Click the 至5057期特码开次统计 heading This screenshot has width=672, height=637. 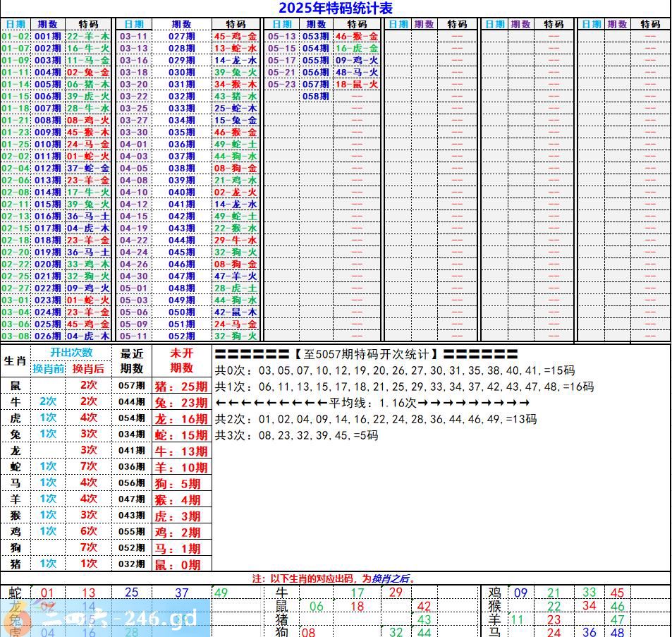(366, 354)
